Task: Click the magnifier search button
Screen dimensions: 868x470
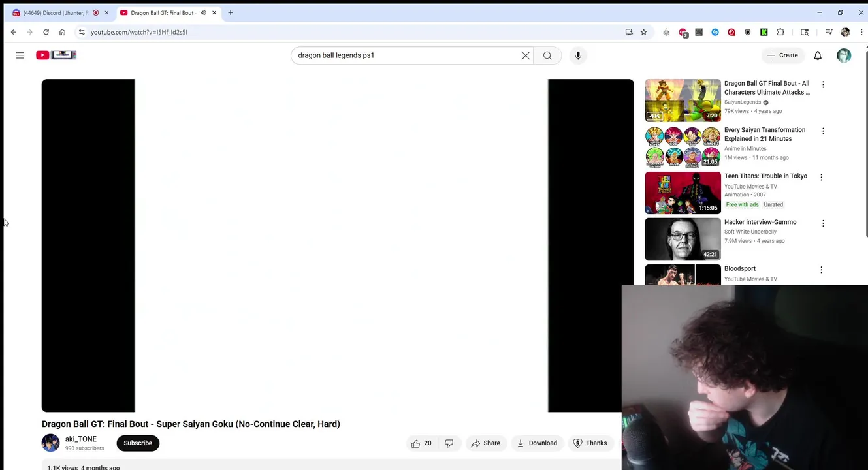Action: pyautogui.click(x=547, y=55)
